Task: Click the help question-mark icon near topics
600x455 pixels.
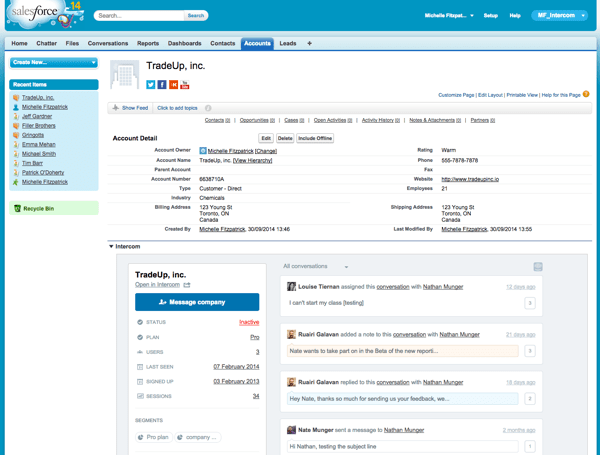Action: pos(208,108)
